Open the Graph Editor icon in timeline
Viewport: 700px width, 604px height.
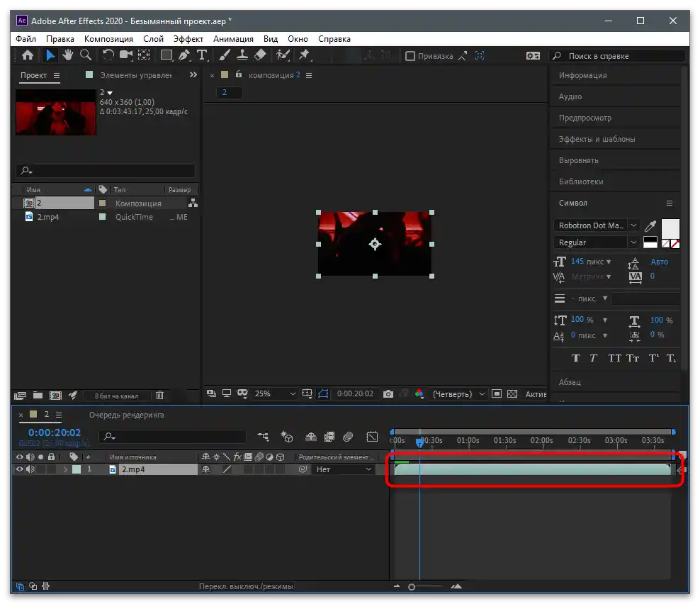tap(372, 437)
